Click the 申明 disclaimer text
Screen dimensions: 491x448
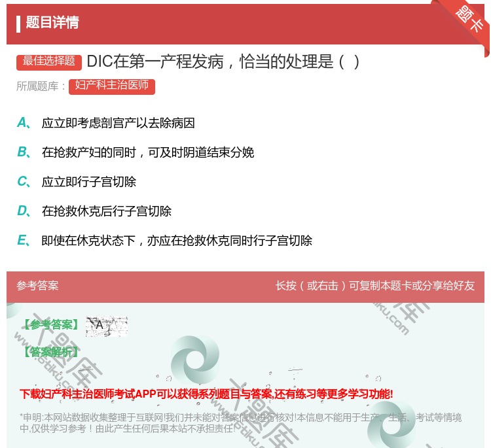pyautogui.click(x=240, y=422)
